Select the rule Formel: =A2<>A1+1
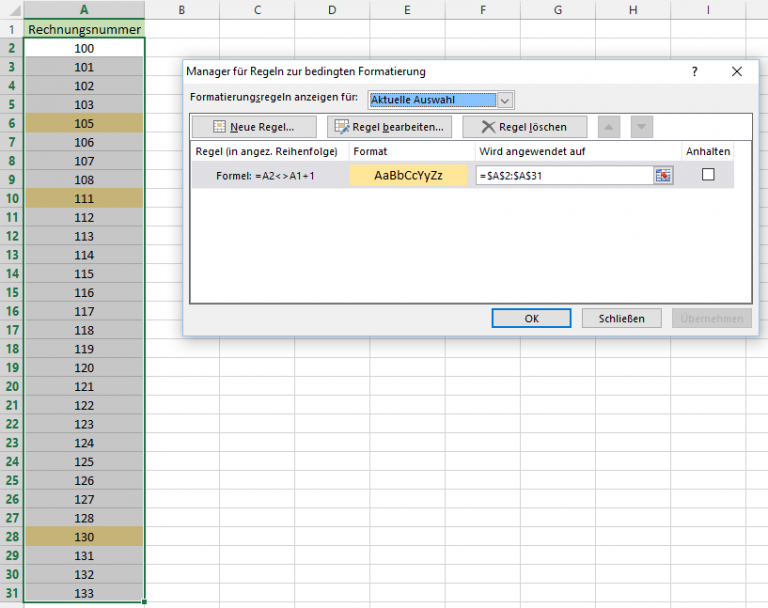Viewport: 768px width, 608px height. click(x=268, y=175)
